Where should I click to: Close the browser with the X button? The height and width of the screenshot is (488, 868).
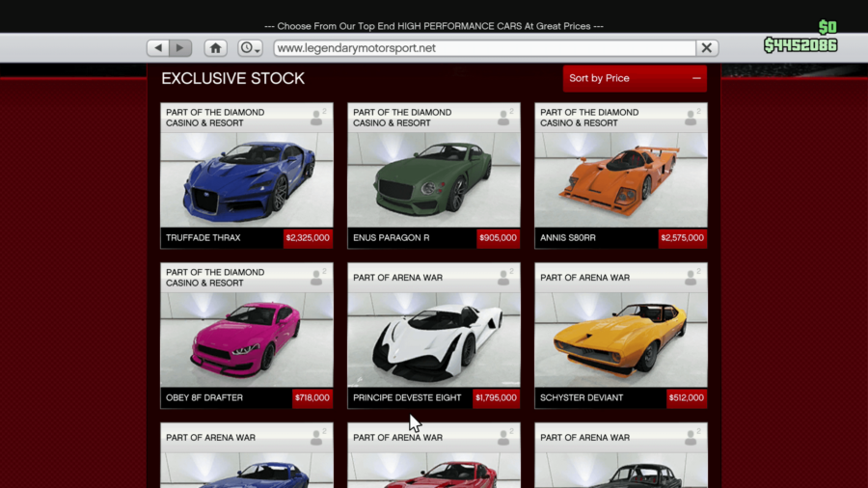(707, 48)
